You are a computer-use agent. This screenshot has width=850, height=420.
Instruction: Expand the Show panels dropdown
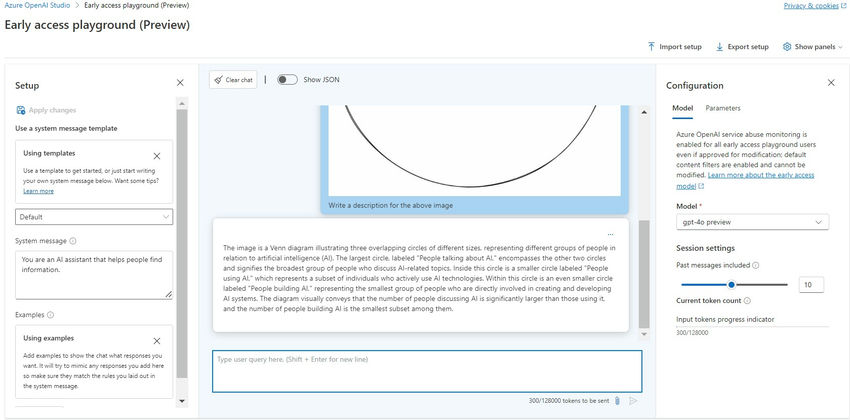(x=813, y=47)
